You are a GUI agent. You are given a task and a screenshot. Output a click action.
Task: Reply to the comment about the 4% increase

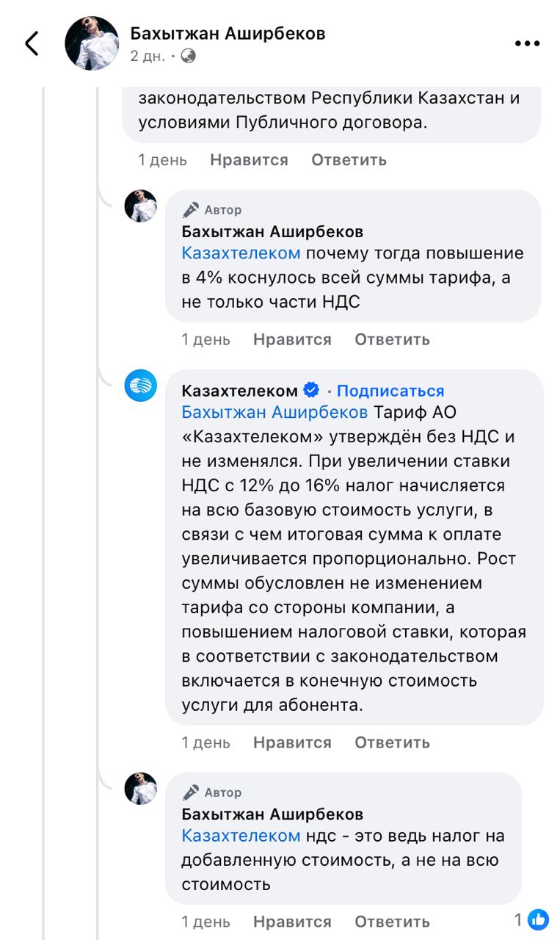(392, 339)
